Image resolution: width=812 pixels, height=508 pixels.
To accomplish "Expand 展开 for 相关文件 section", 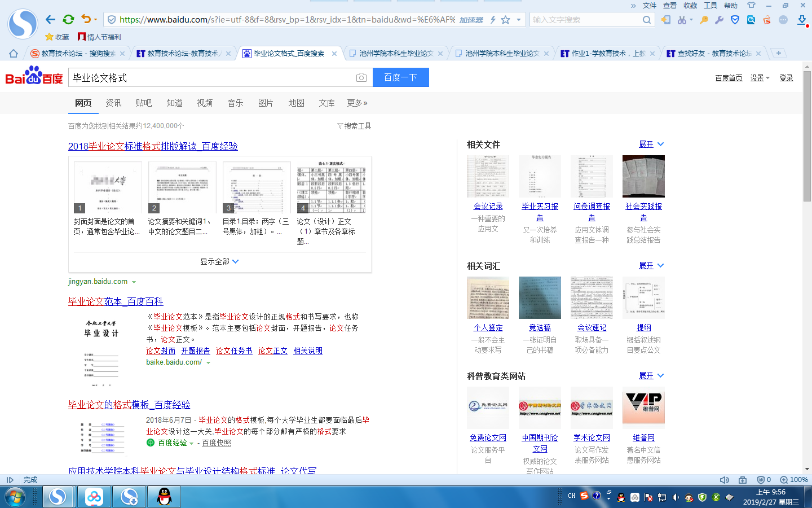I will click(x=651, y=144).
